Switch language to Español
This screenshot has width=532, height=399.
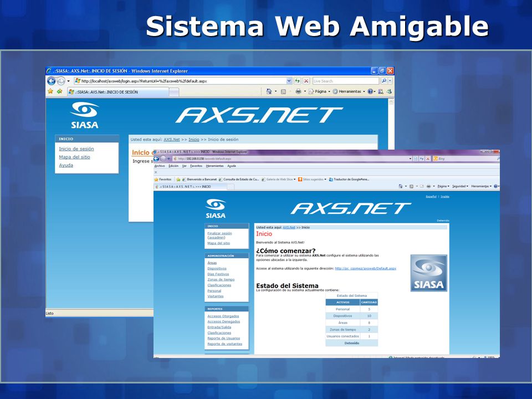(431, 196)
